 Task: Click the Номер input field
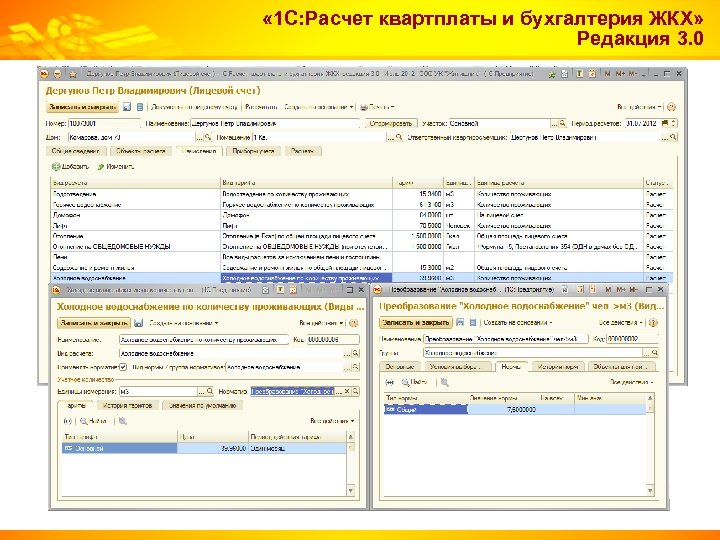[x=104, y=124]
